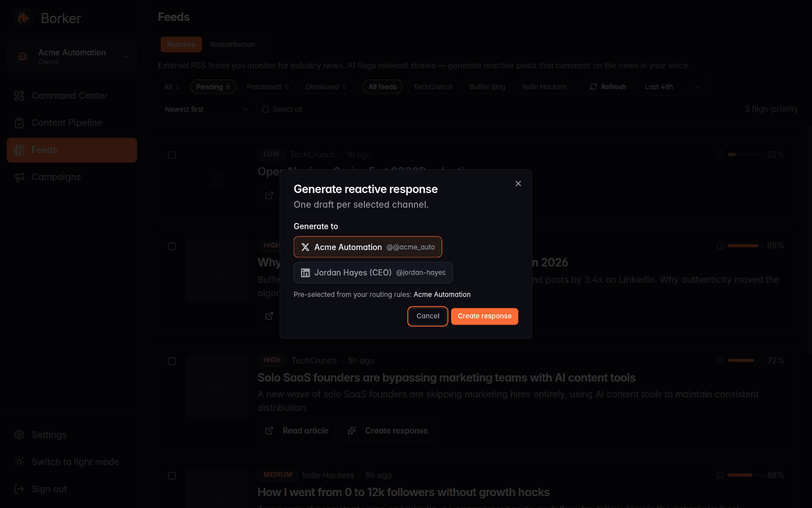Filter by Processed status
This screenshot has width=812, height=508.
pyautogui.click(x=267, y=87)
